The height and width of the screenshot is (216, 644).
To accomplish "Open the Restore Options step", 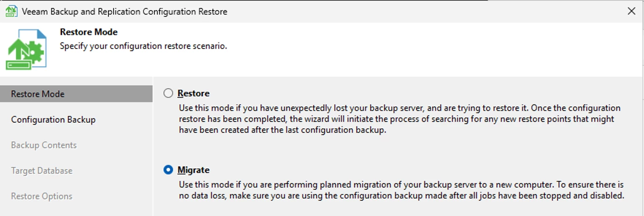I will (x=76, y=196).
